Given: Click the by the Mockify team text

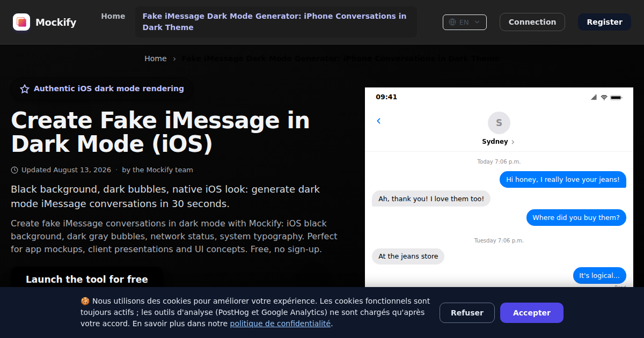Looking at the screenshot, I should click(x=157, y=170).
